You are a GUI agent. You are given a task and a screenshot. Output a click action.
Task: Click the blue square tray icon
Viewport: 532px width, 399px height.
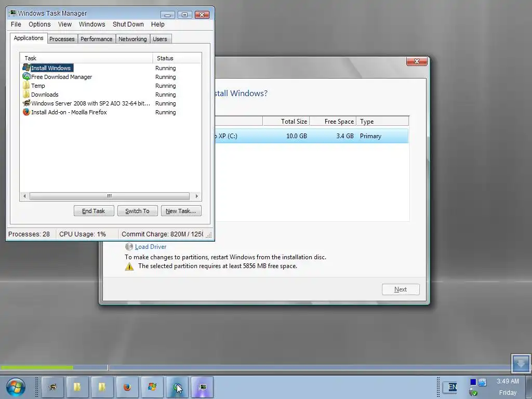point(473,382)
